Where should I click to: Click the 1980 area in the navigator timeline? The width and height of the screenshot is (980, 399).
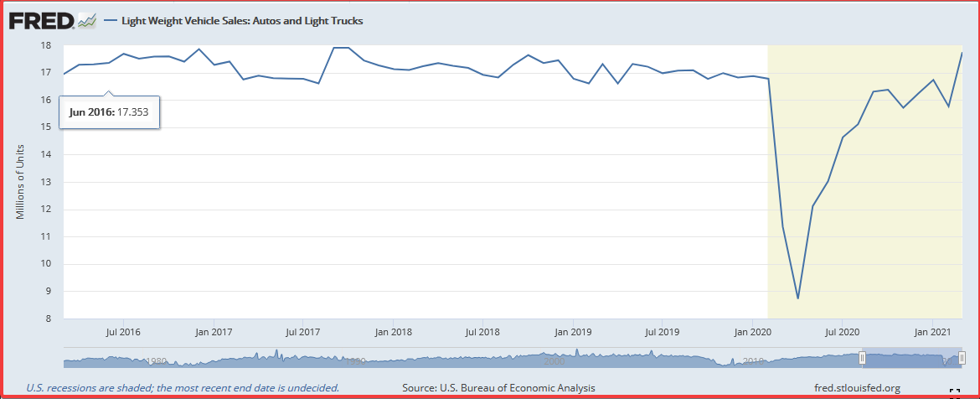point(156,361)
